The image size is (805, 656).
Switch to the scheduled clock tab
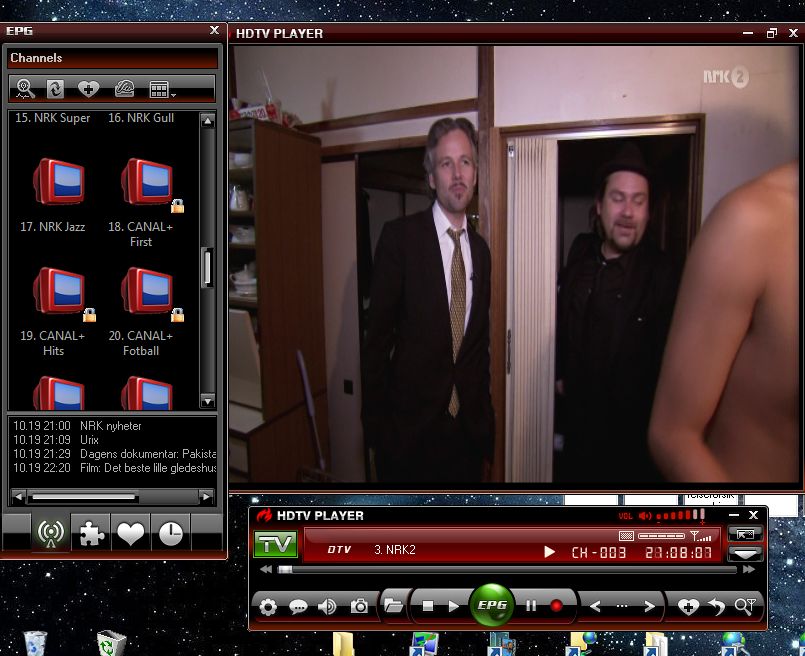(x=171, y=532)
